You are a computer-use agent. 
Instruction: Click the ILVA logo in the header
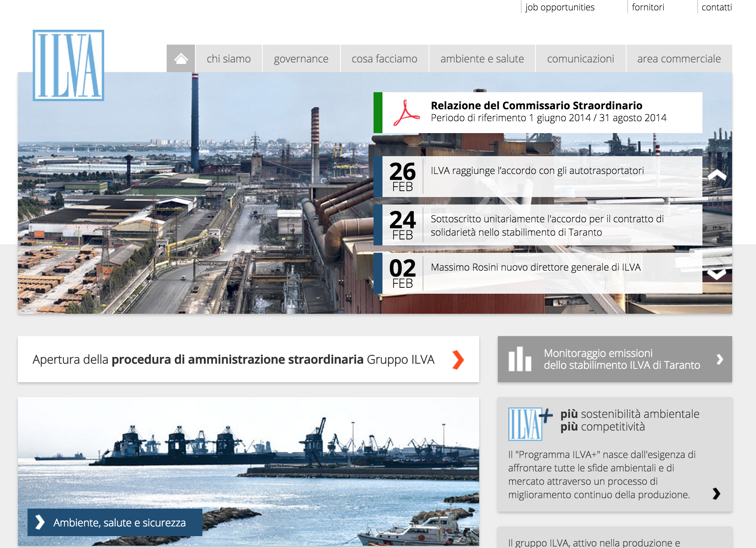[68, 65]
